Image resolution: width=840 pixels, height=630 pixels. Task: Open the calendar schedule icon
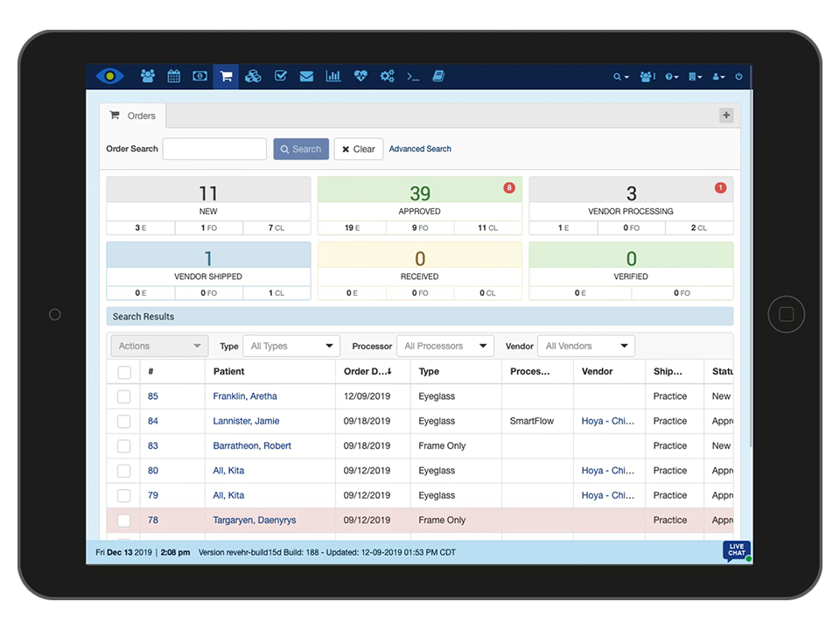(174, 76)
